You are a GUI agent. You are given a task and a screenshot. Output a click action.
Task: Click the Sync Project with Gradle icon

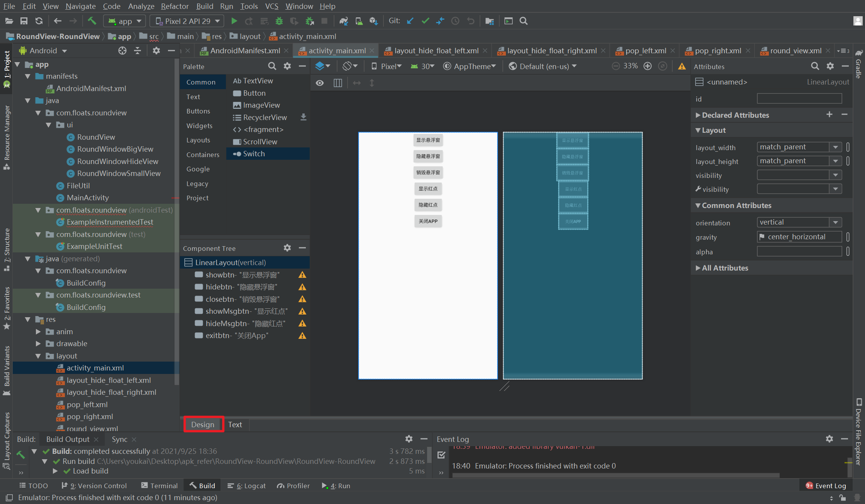click(x=343, y=21)
